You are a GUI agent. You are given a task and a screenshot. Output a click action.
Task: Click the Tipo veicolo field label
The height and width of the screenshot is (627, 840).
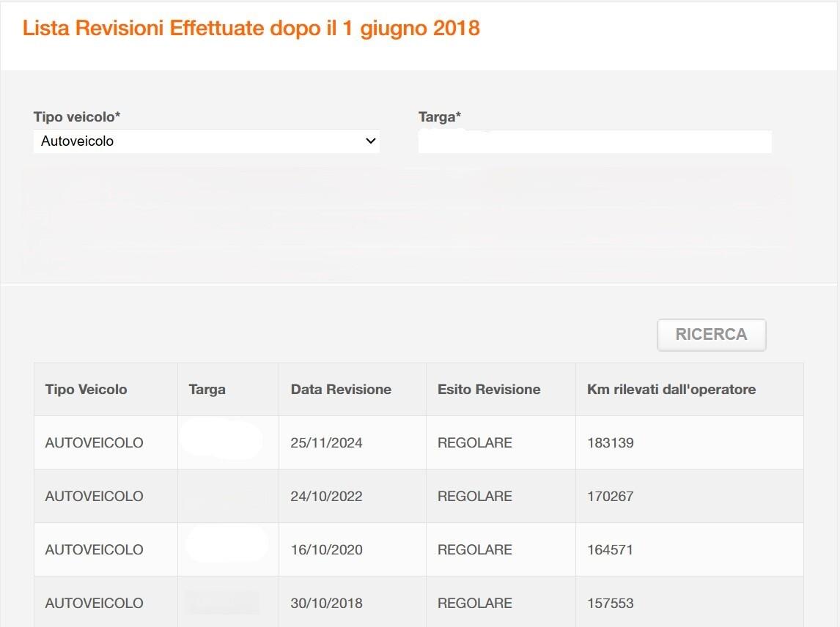77,117
